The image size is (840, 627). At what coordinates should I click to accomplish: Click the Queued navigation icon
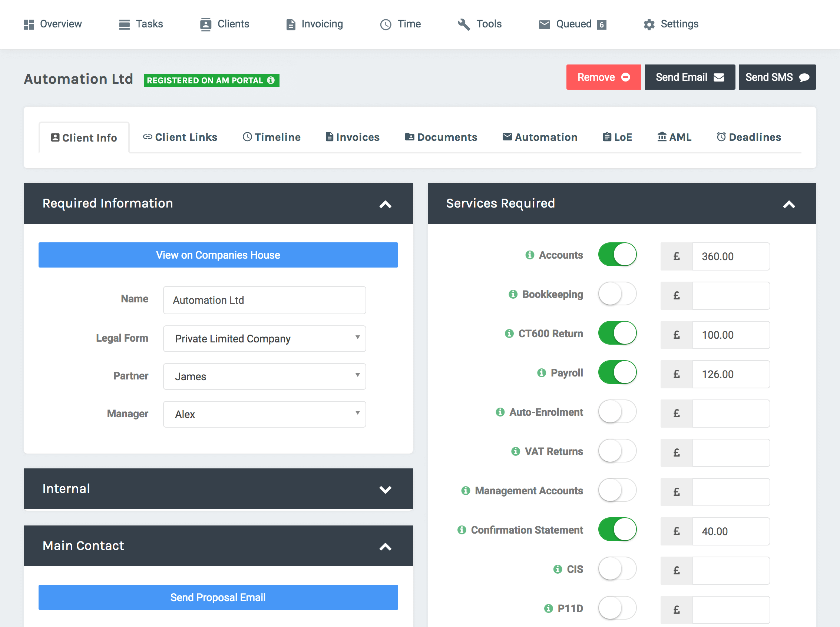(543, 24)
